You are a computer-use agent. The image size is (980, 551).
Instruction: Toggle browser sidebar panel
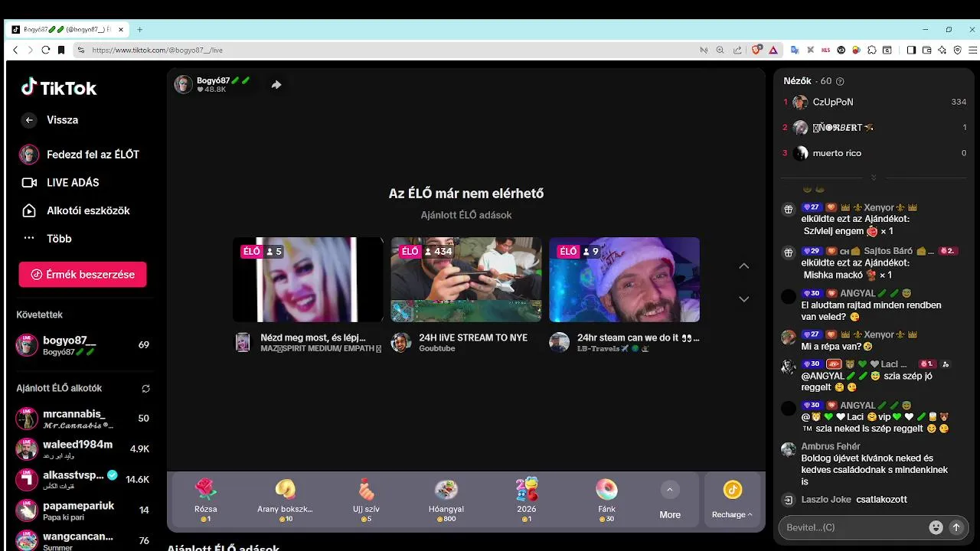tap(911, 50)
